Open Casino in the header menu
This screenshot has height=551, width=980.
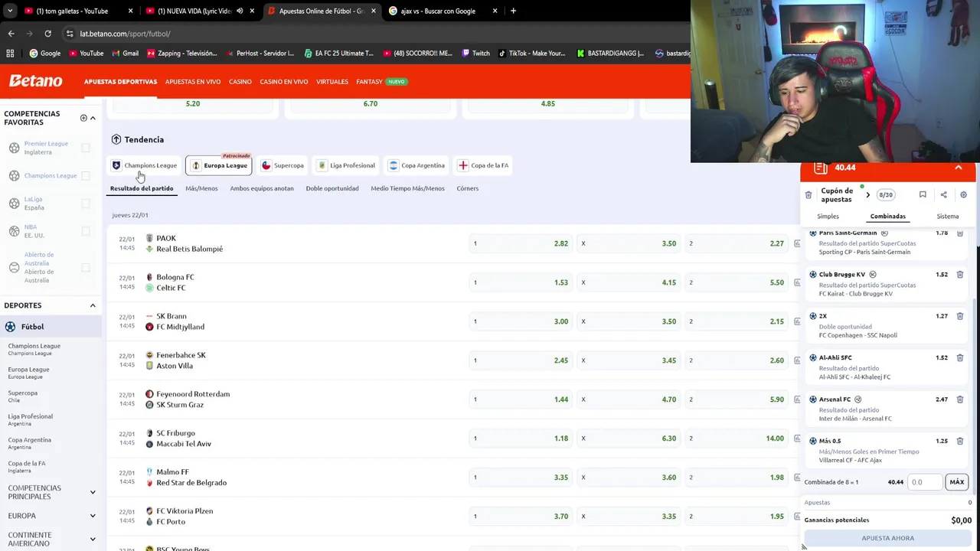[240, 82]
